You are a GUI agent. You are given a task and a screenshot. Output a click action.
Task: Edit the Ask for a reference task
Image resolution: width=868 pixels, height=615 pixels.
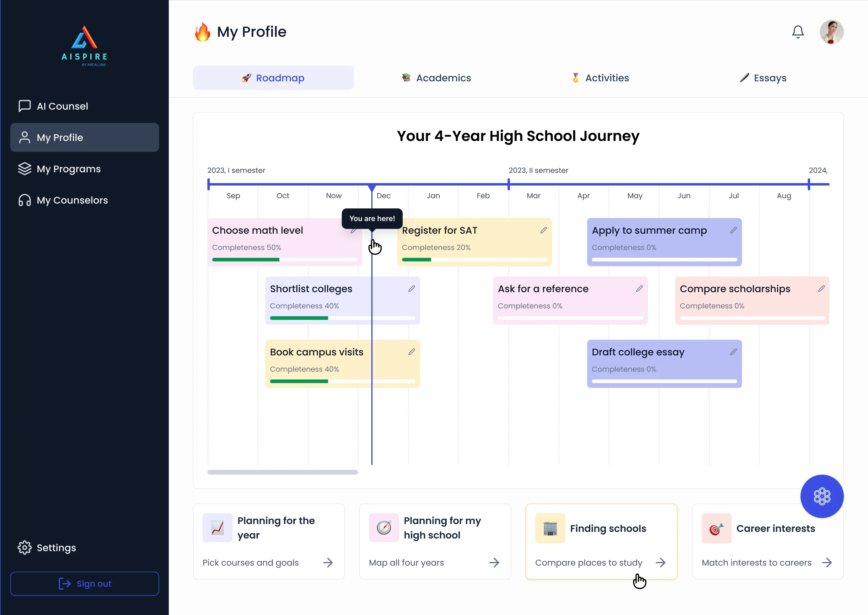(x=640, y=289)
